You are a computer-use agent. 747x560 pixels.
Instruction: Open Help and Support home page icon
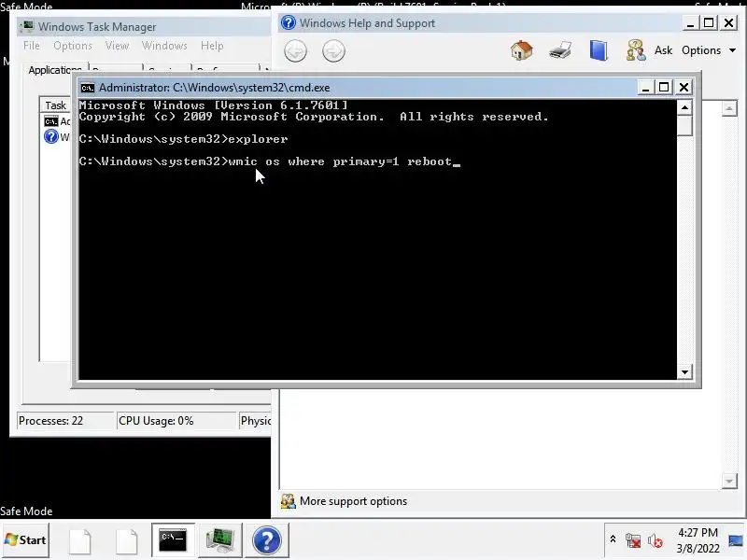point(522,50)
